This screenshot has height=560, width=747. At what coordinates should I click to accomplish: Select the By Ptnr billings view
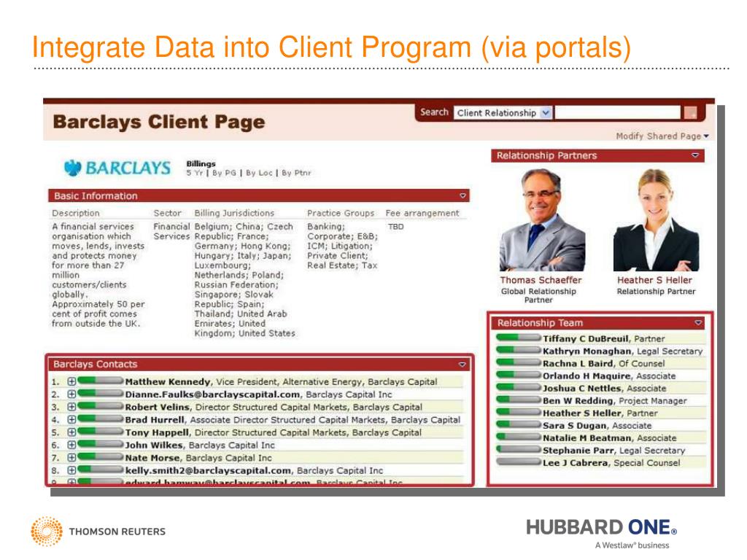click(x=296, y=173)
